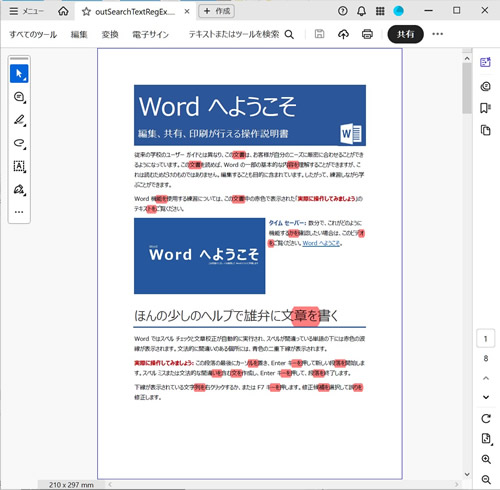Rotate the page view clockwise
Screen dimensions: 500x490
pyautogui.click(x=486, y=419)
